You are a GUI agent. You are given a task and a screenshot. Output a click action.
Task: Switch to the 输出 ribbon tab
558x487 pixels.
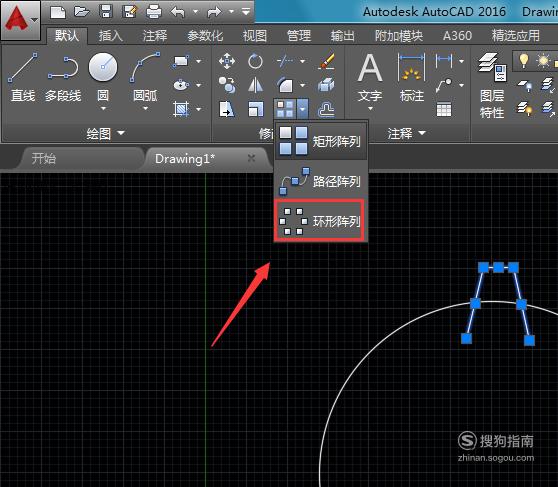coord(343,36)
